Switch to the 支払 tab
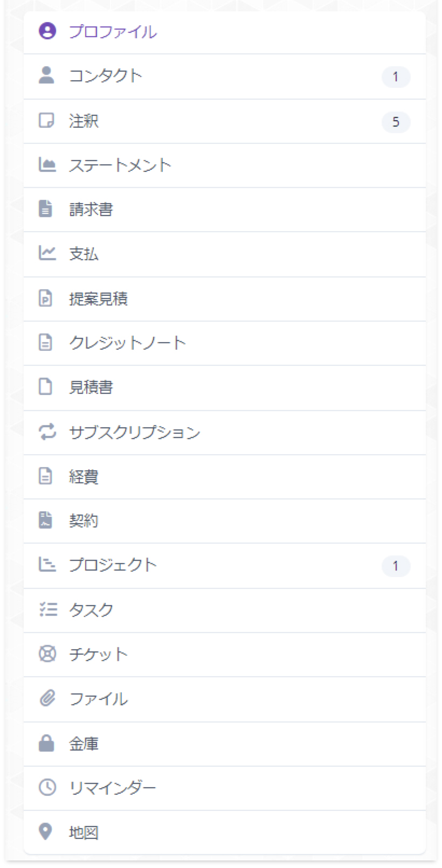 pyautogui.click(x=225, y=254)
